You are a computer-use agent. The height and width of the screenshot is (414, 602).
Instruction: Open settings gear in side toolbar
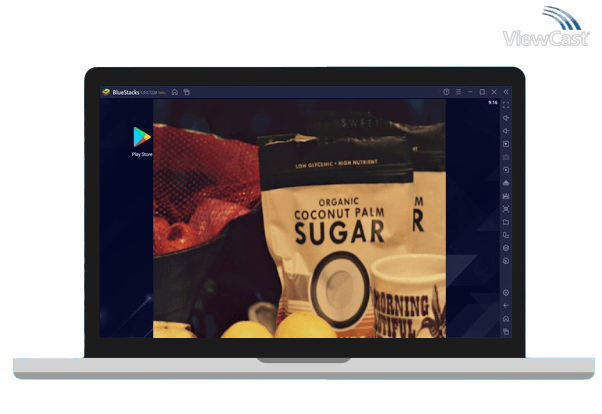(506, 293)
